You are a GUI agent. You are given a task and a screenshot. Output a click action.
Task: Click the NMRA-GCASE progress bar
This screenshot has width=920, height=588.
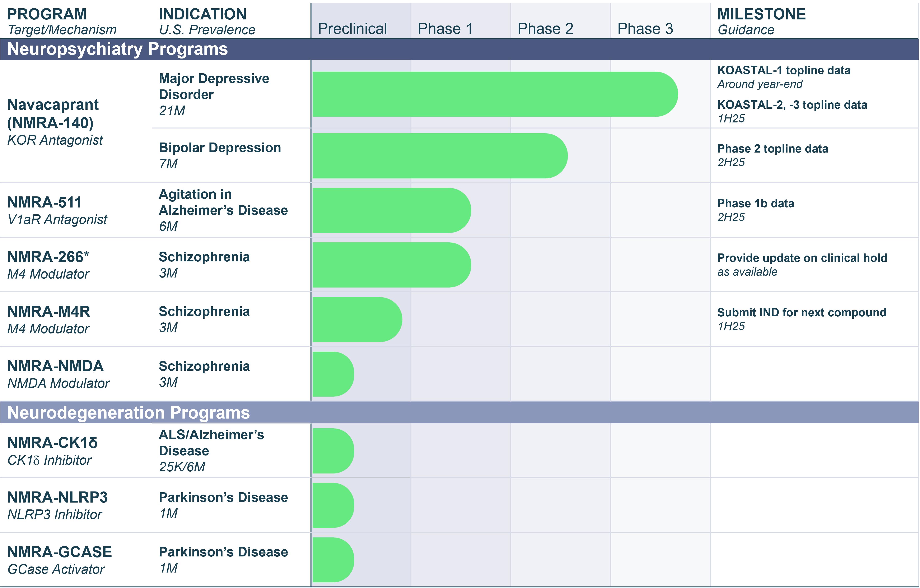tap(333, 560)
